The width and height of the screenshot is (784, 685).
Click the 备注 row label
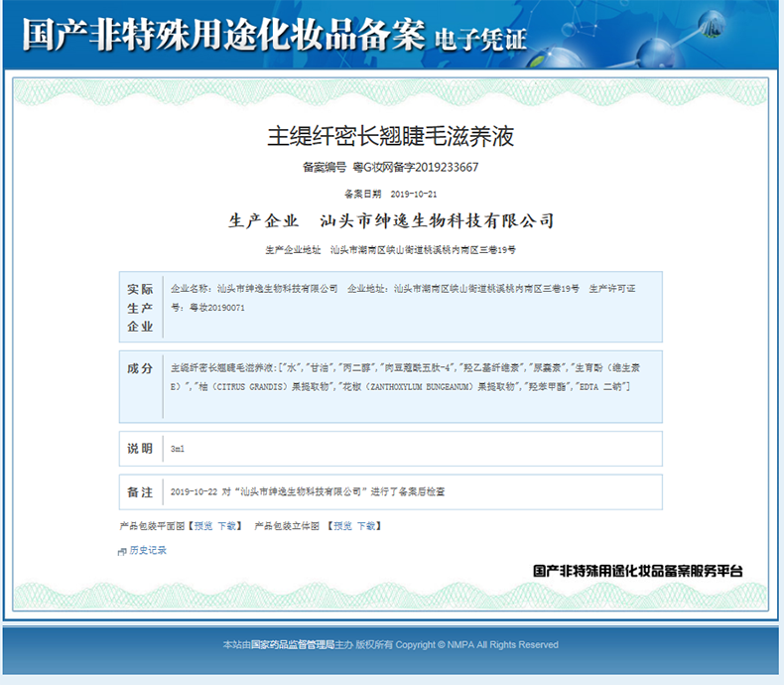click(x=140, y=492)
